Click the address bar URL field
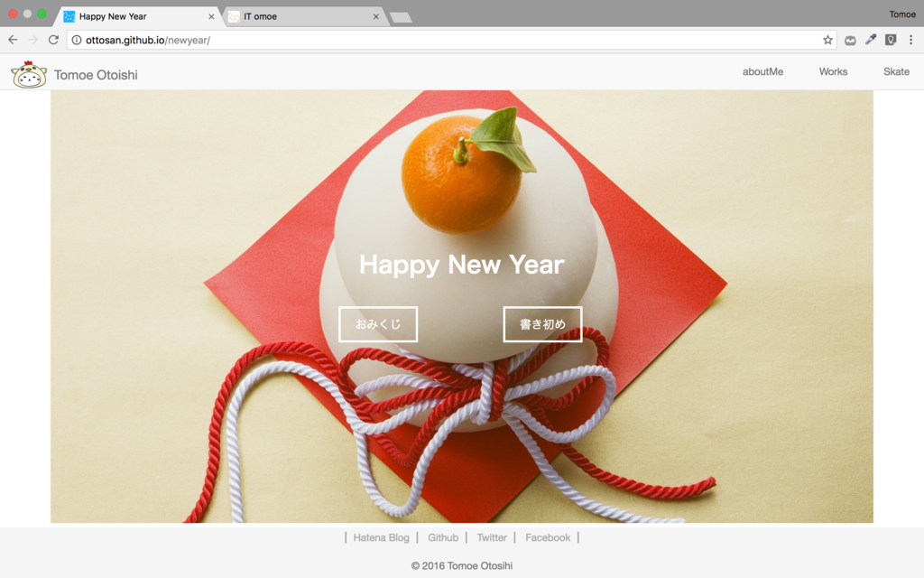 tap(451, 40)
